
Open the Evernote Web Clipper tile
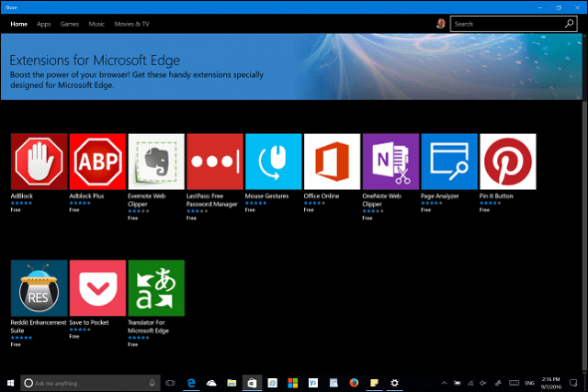[x=156, y=162]
